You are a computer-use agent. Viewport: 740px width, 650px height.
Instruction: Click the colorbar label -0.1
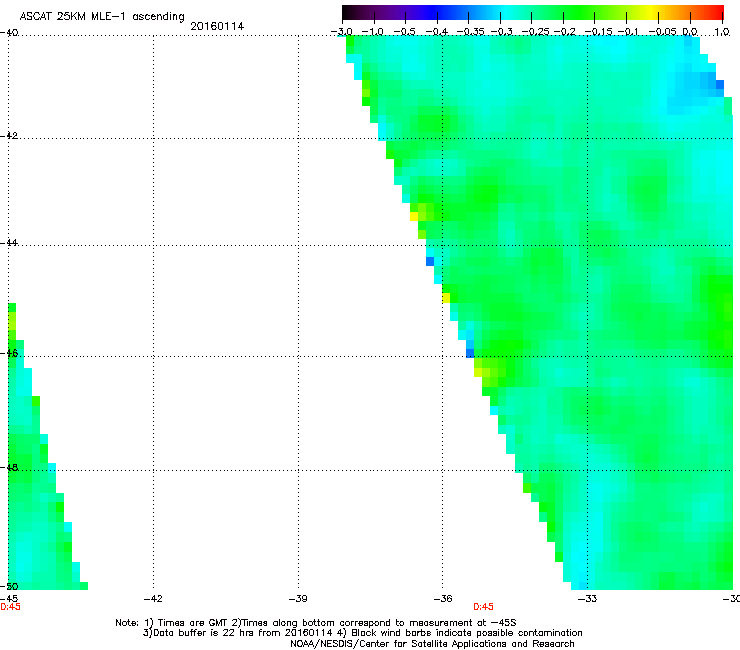point(628,32)
